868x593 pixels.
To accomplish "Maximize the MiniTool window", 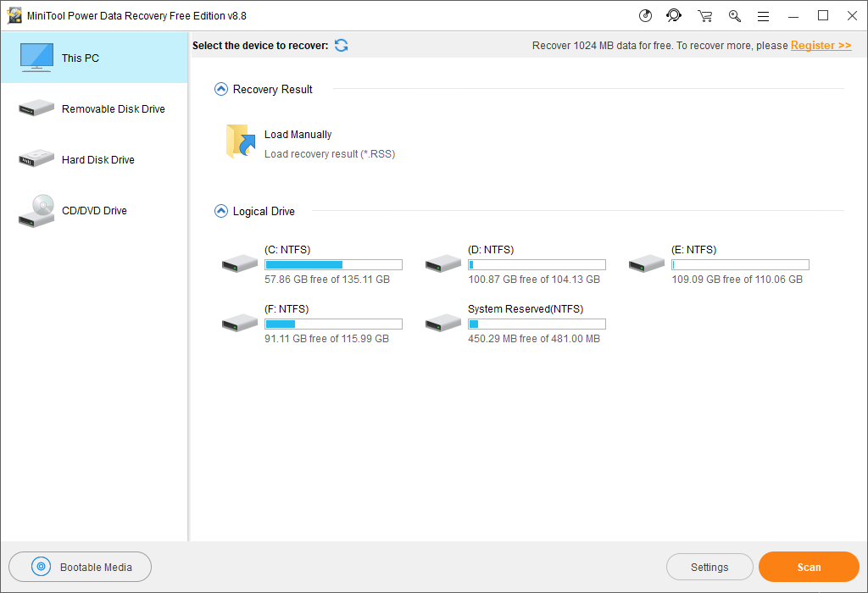I will (x=823, y=16).
